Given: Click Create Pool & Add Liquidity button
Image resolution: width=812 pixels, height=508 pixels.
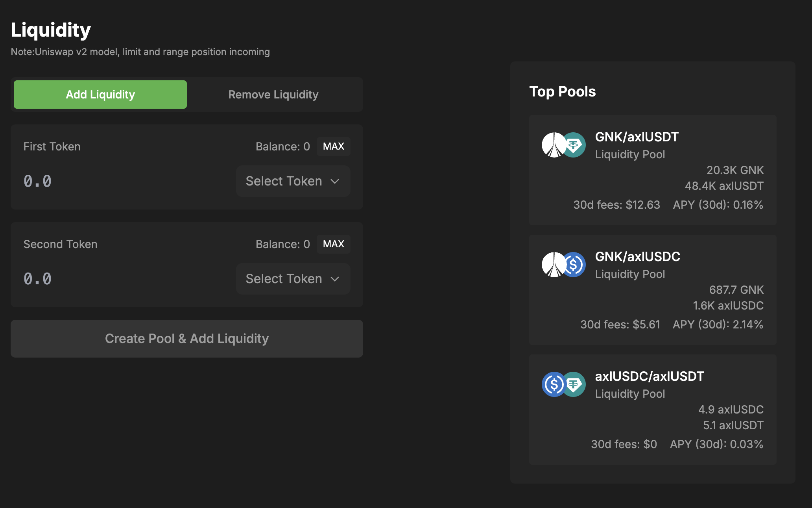Looking at the screenshot, I should coord(187,339).
